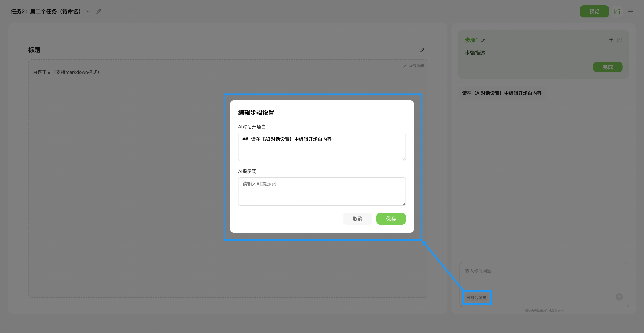Click the 步骤描述 text in step card
This screenshot has height=333, width=644.
pos(475,53)
